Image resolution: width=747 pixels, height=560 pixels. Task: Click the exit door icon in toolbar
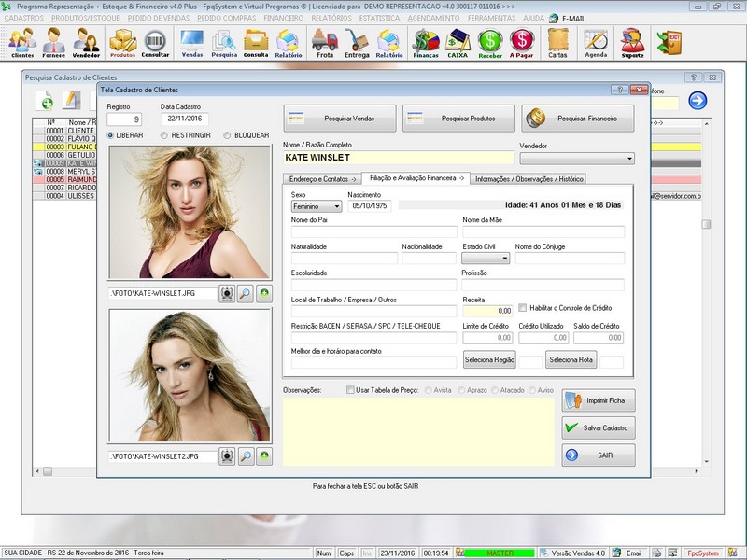pyautogui.click(x=669, y=42)
